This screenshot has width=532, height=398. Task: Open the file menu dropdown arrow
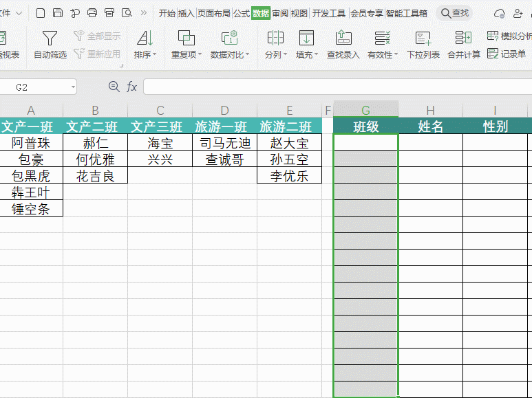pos(19,13)
